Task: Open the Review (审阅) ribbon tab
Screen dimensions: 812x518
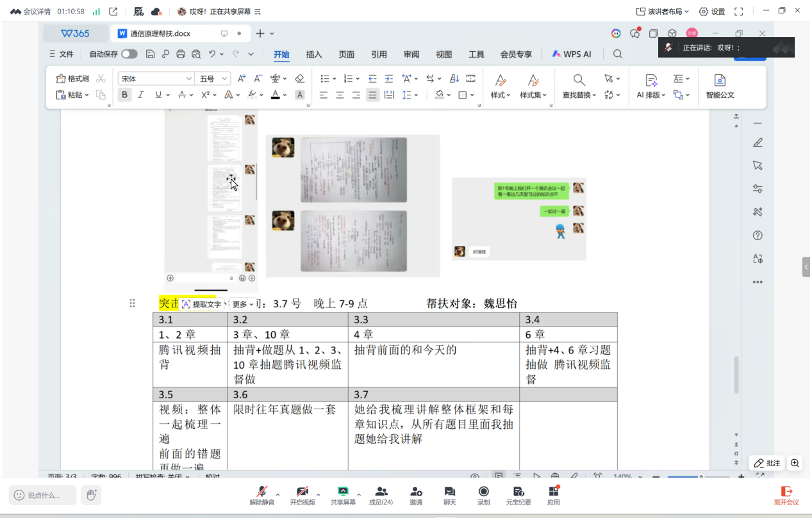Action: click(x=411, y=54)
